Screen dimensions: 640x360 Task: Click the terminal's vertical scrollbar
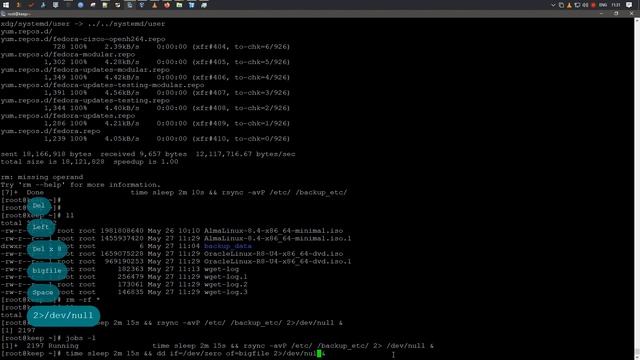click(x=637, y=188)
